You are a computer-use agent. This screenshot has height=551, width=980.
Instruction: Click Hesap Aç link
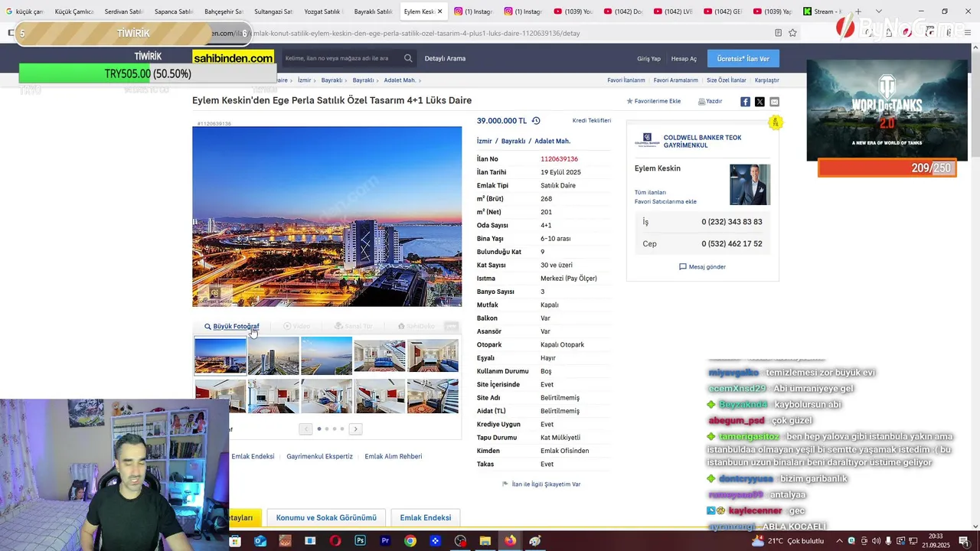point(684,59)
